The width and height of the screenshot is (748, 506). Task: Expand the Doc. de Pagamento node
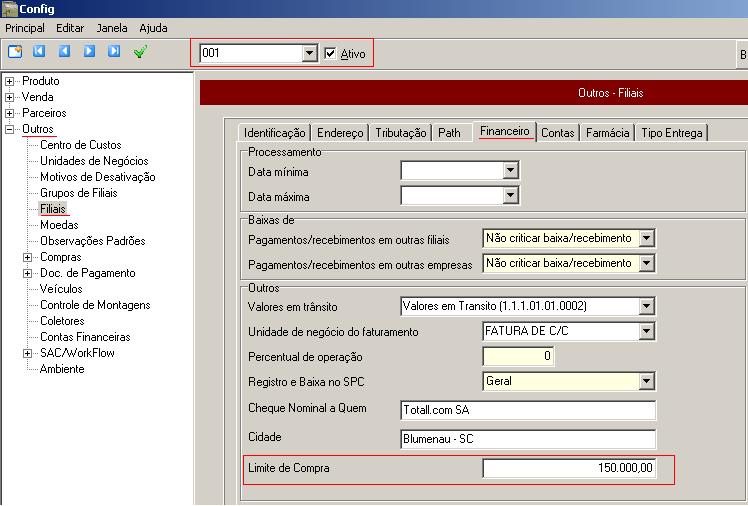click(28, 273)
